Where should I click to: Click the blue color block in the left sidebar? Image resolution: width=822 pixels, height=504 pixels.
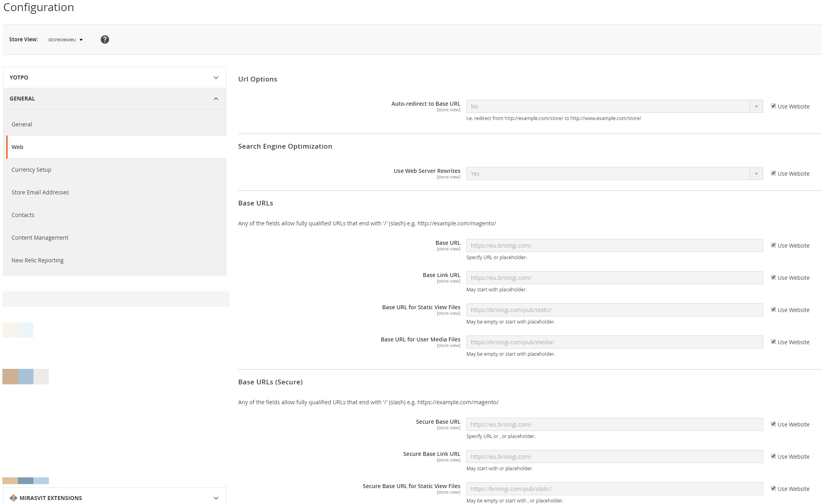pyautogui.click(x=26, y=376)
